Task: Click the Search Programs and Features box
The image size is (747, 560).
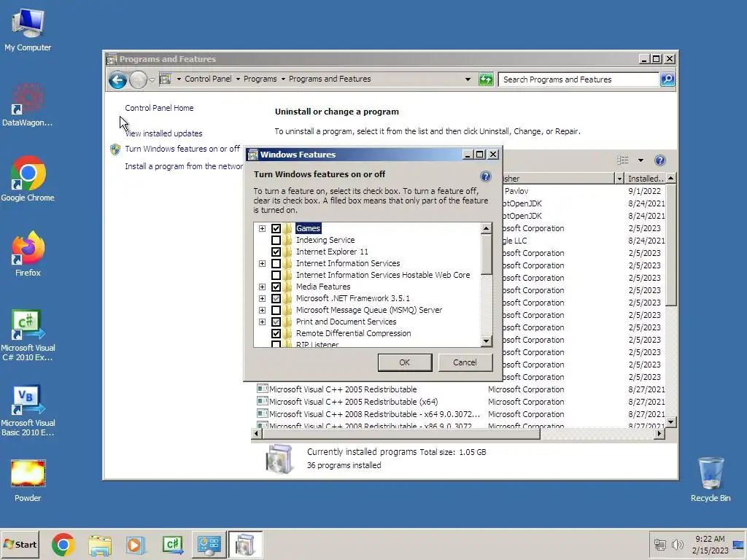Action: [x=578, y=79]
